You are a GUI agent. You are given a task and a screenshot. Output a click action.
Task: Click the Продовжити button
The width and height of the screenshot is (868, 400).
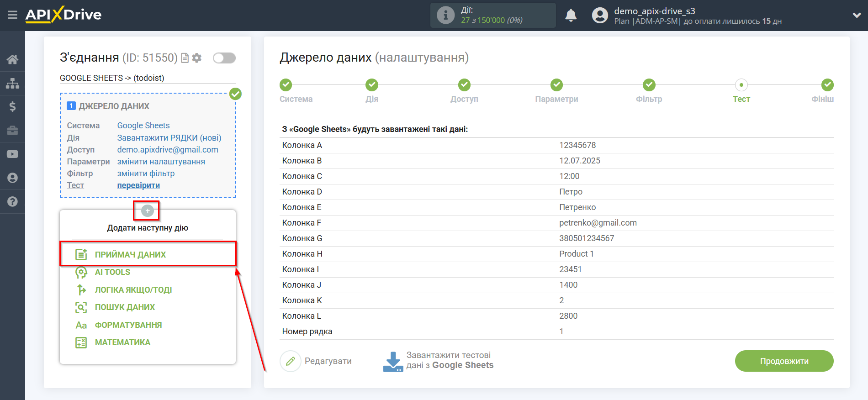click(x=784, y=361)
